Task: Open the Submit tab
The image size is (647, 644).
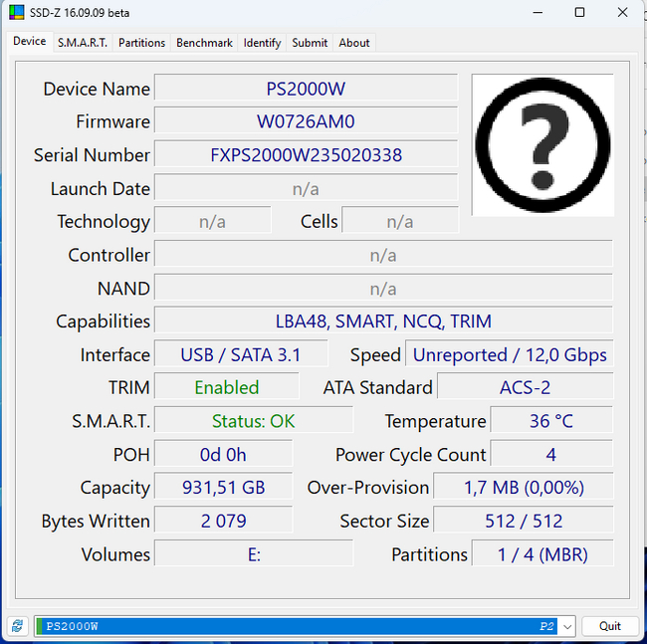Action: coord(310,43)
